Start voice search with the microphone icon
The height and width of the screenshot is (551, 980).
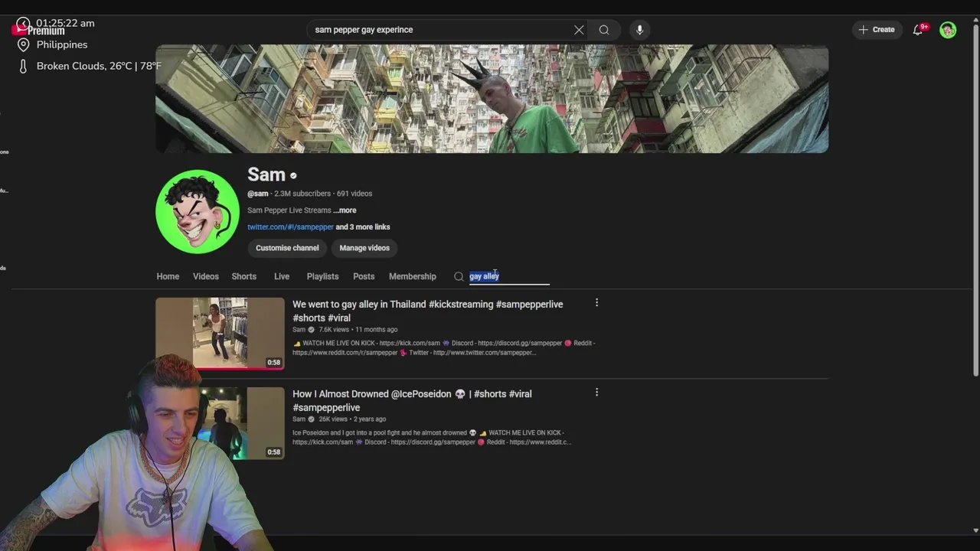tap(639, 30)
